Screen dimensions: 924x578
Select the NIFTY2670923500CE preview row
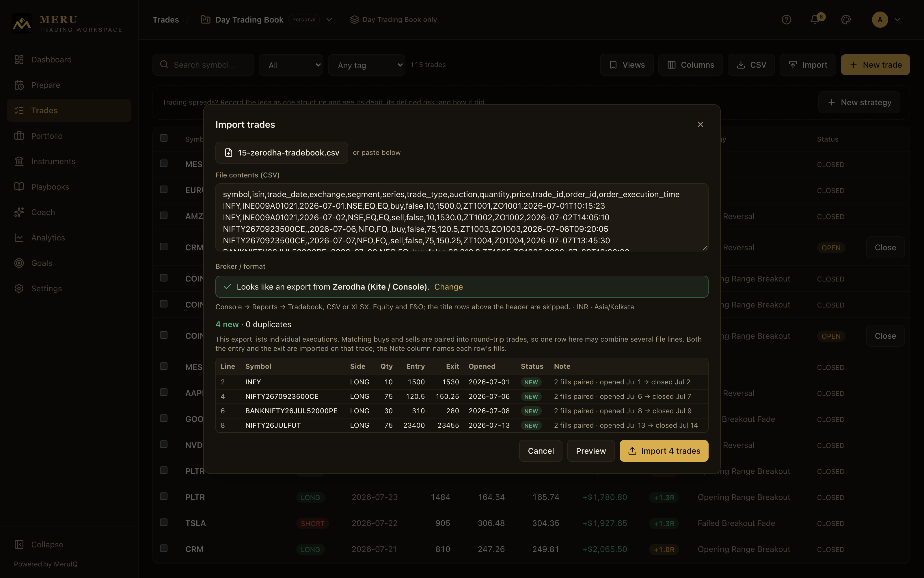click(462, 397)
